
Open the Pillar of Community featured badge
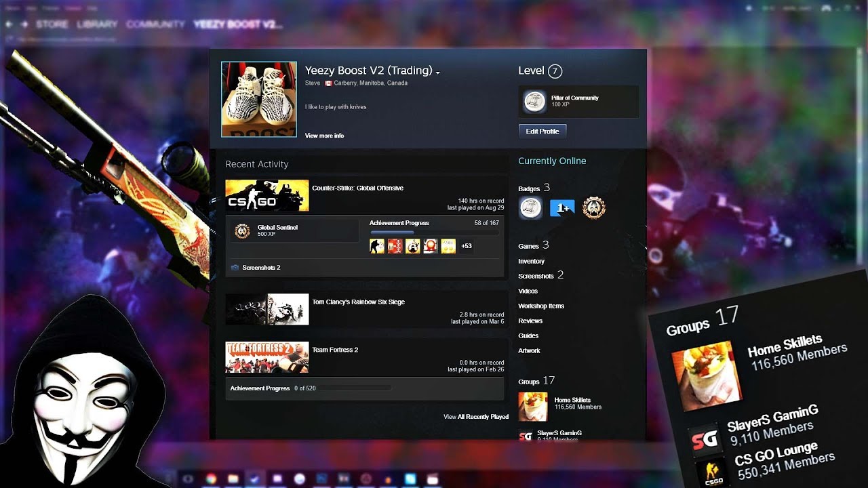click(578, 102)
